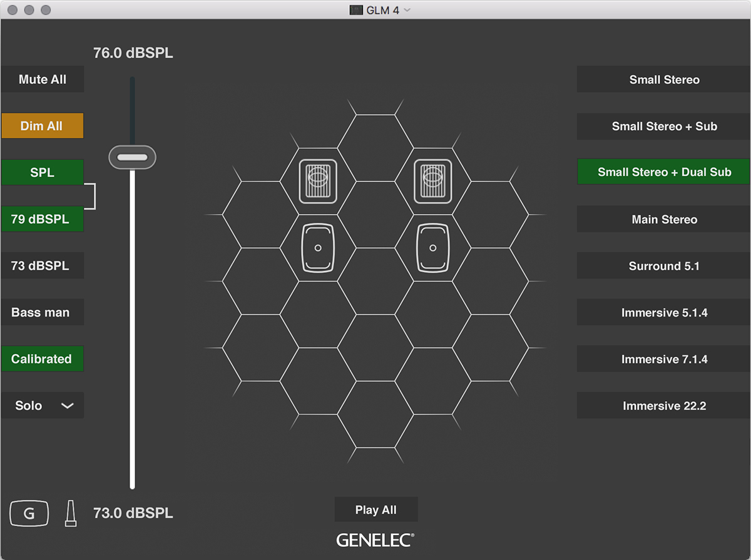
Task: Click the GENELEC logo text
Action: click(375, 540)
